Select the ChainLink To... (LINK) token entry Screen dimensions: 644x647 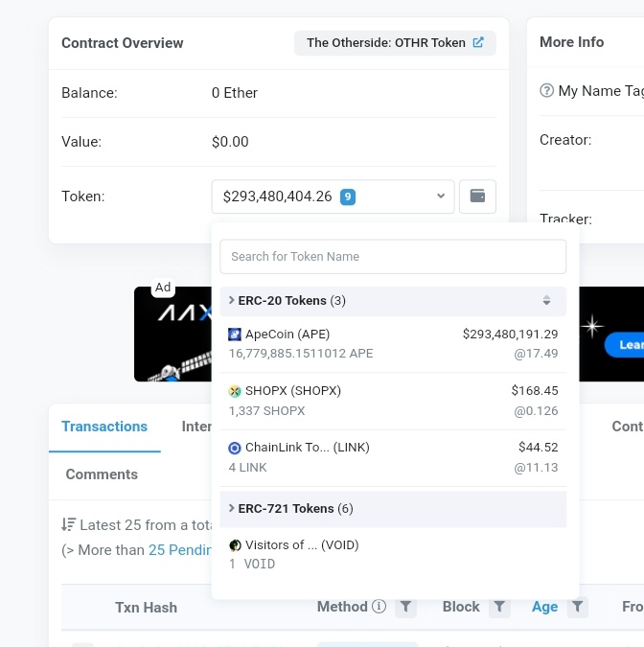click(x=393, y=457)
